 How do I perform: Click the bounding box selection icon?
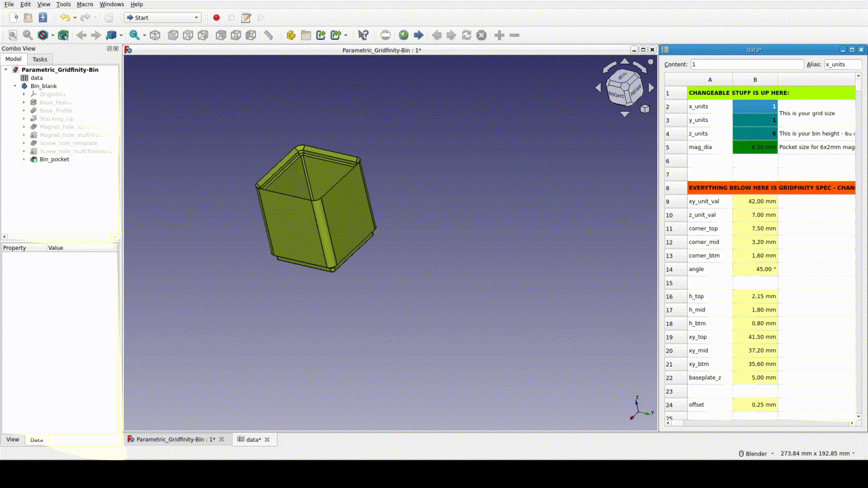(x=63, y=35)
